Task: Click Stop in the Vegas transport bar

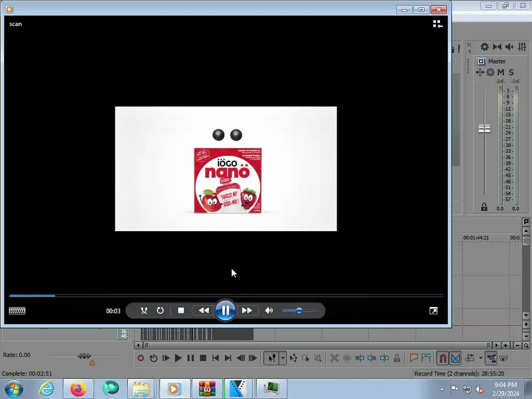Action: (x=203, y=358)
